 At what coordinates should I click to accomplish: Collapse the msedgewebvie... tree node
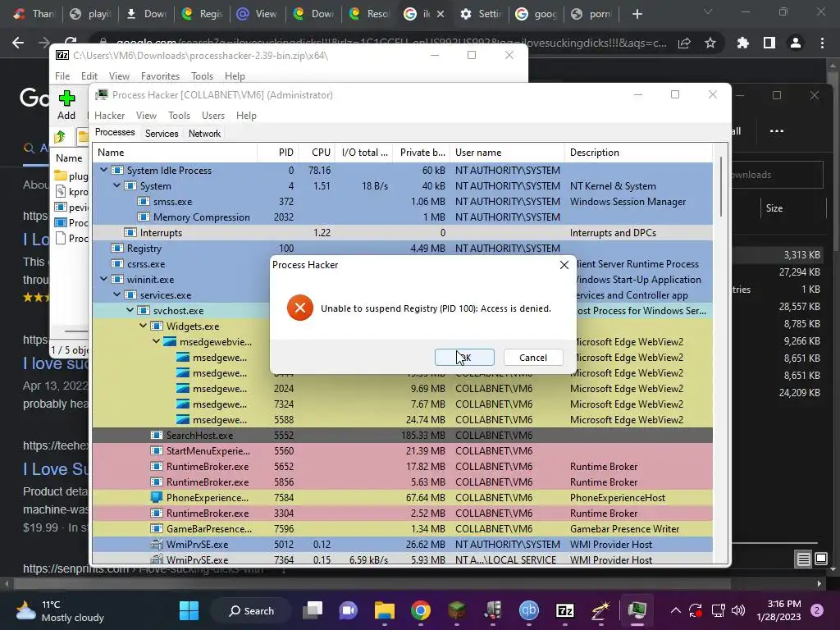(157, 341)
